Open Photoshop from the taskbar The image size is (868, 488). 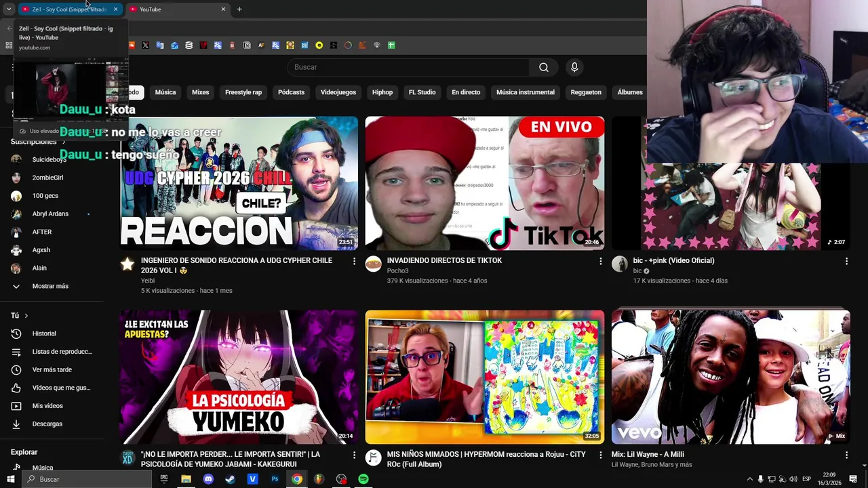click(x=275, y=479)
